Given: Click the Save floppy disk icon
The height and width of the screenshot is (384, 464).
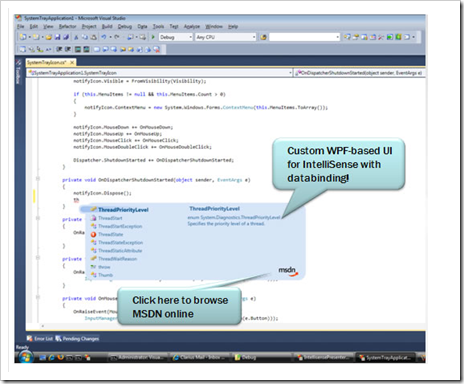Looking at the screenshot, I should point(57,37).
